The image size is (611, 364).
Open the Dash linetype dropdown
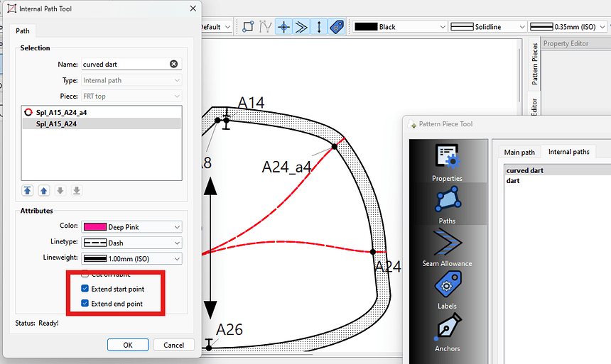[x=131, y=243]
